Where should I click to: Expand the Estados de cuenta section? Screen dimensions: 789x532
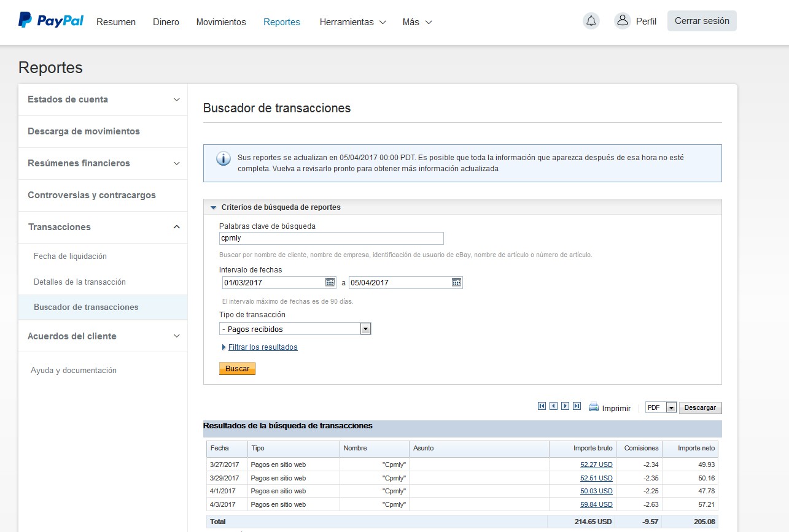176,99
